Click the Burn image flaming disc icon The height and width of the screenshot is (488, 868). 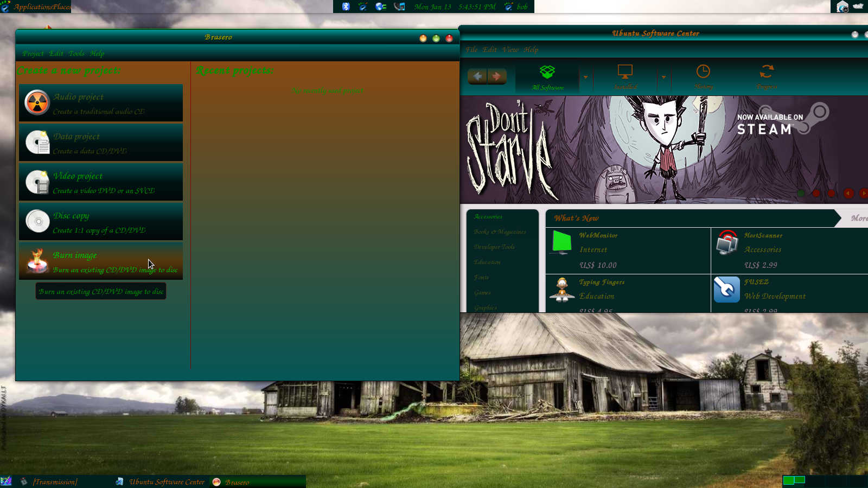(x=37, y=261)
